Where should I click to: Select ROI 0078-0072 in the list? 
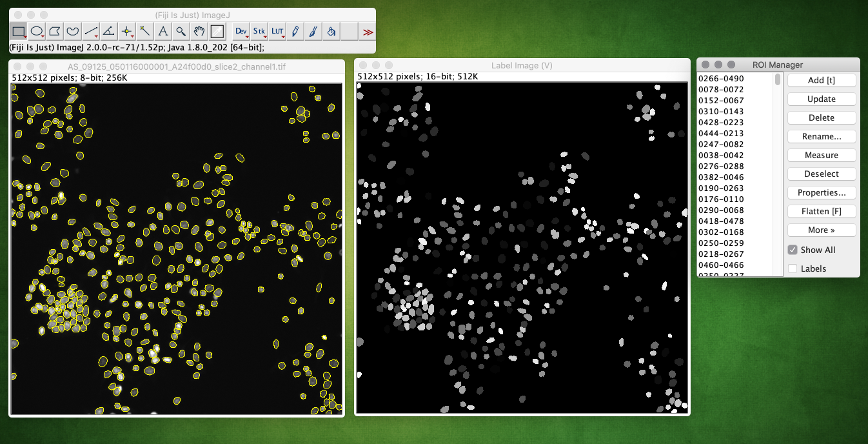(736, 90)
